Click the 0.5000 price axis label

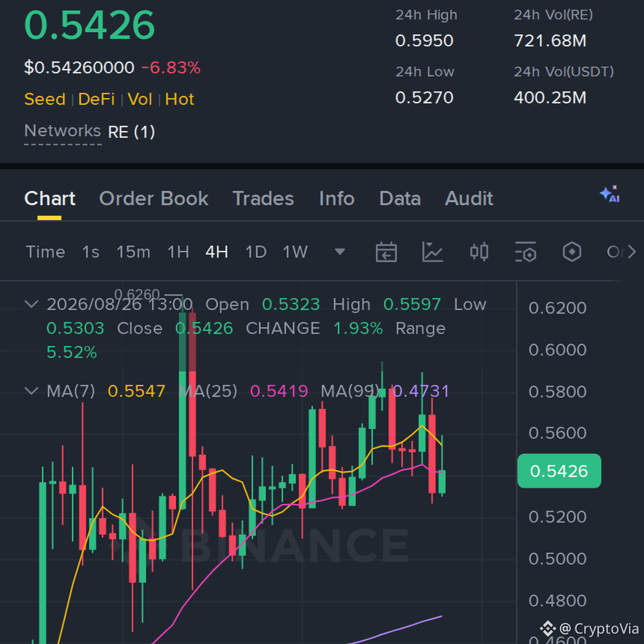pos(558,559)
